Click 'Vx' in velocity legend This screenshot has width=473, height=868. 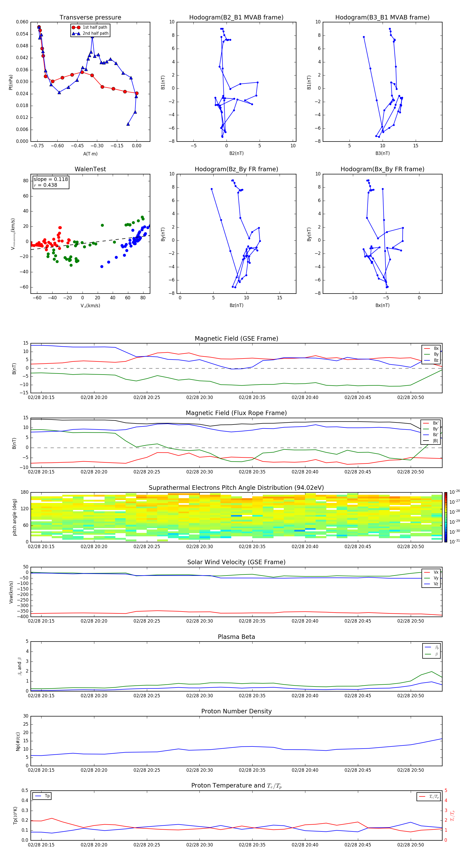(431, 572)
